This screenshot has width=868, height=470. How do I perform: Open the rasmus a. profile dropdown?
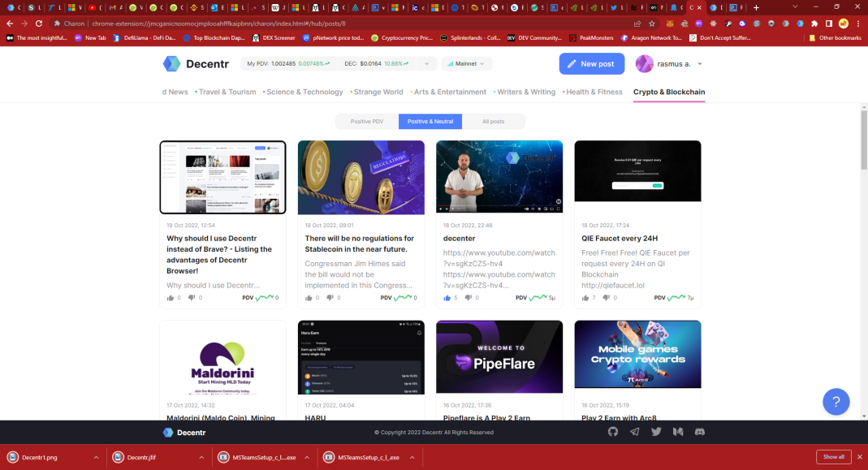click(x=670, y=63)
